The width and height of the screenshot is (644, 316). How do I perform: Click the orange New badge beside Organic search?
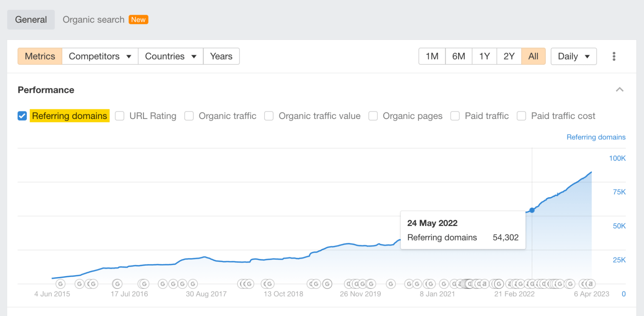(138, 19)
